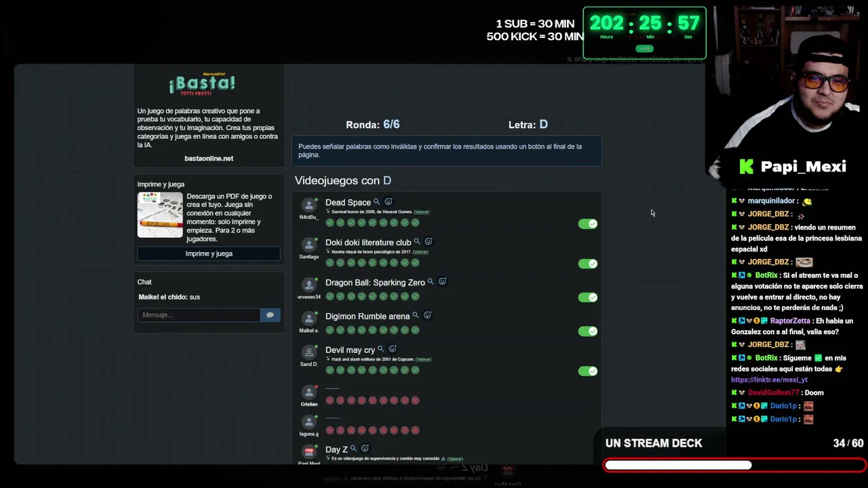Viewport: 868px width, 488px height.
Task: Click the Digimon Rumble arena answer
Action: click(x=368, y=317)
